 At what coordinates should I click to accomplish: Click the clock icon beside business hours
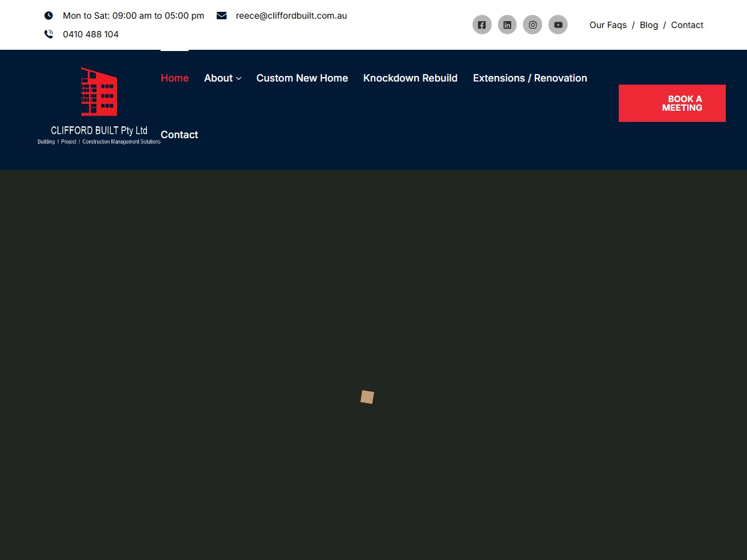coord(49,16)
